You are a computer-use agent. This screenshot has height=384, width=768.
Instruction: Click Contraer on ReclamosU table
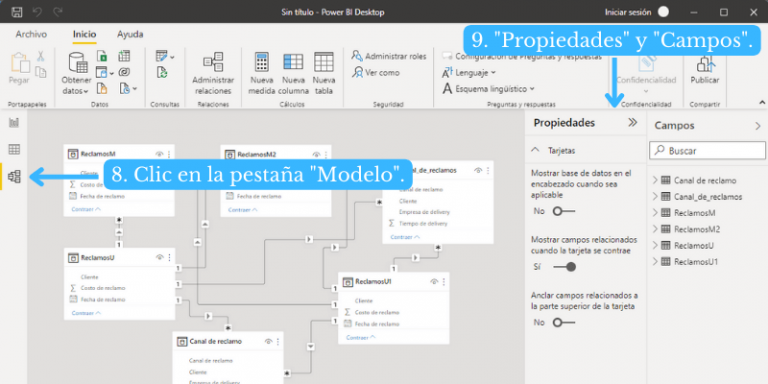[x=86, y=312]
